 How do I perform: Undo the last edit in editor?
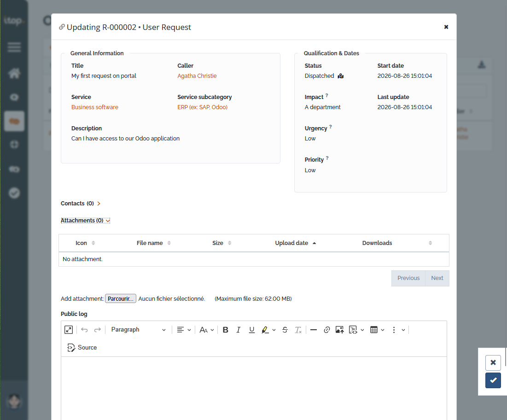(84, 330)
